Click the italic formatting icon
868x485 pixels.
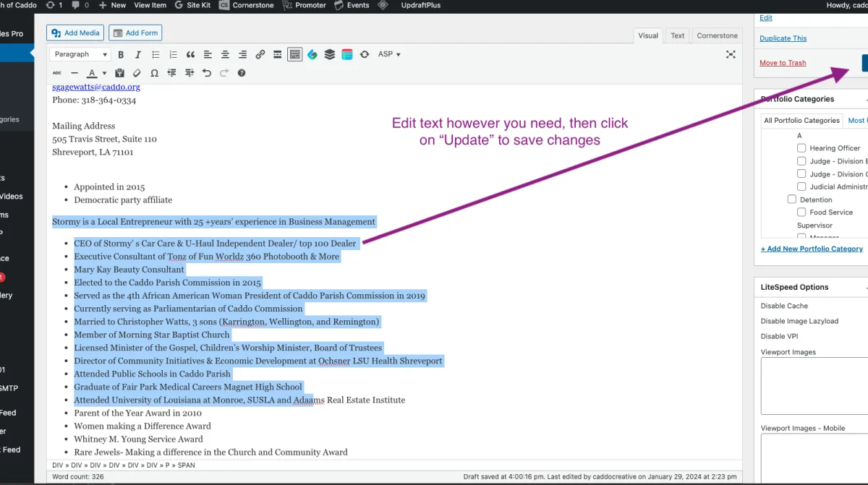coord(138,54)
